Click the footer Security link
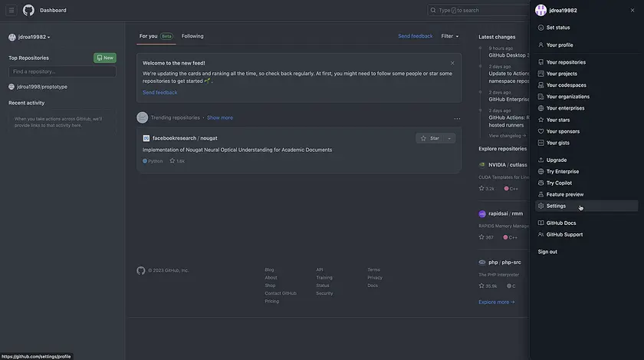Viewport: 644px width, 360px height. [324, 293]
